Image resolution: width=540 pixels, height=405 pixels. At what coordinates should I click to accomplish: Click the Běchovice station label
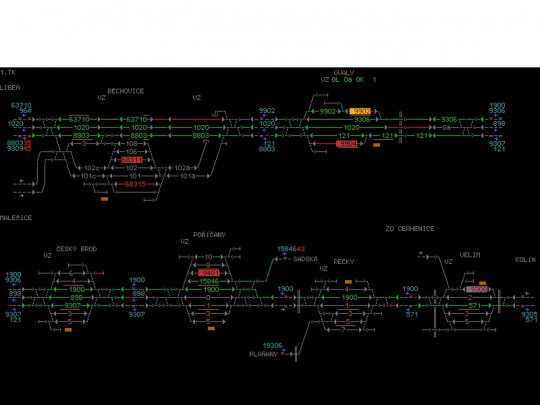(x=126, y=91)
